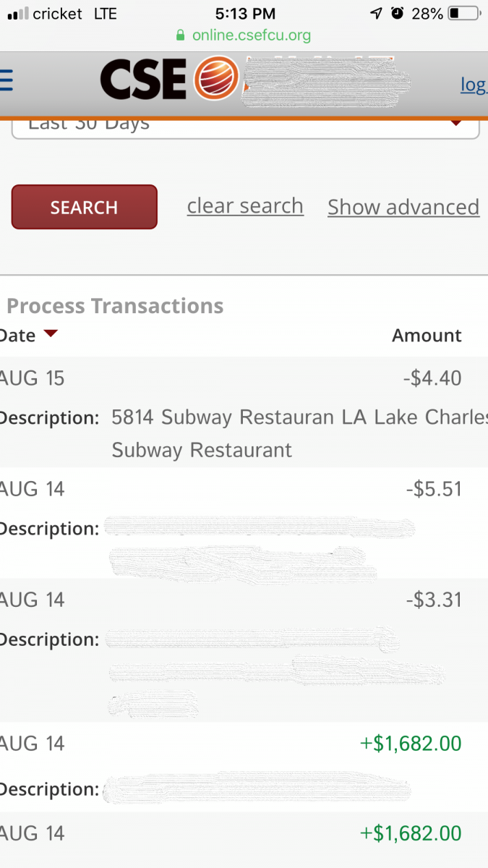Open the hamburger menu icon

(x=6, y=80)
